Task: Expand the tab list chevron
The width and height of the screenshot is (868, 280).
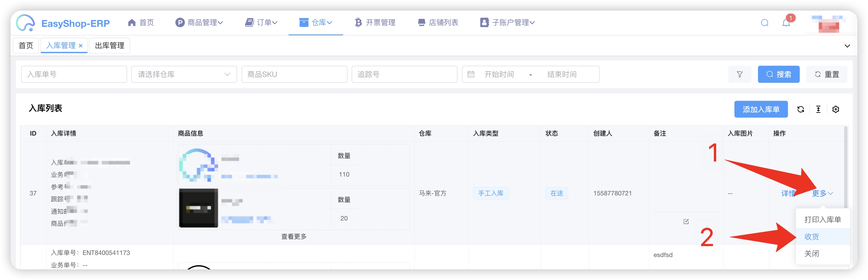Action: tap(847, 46)
